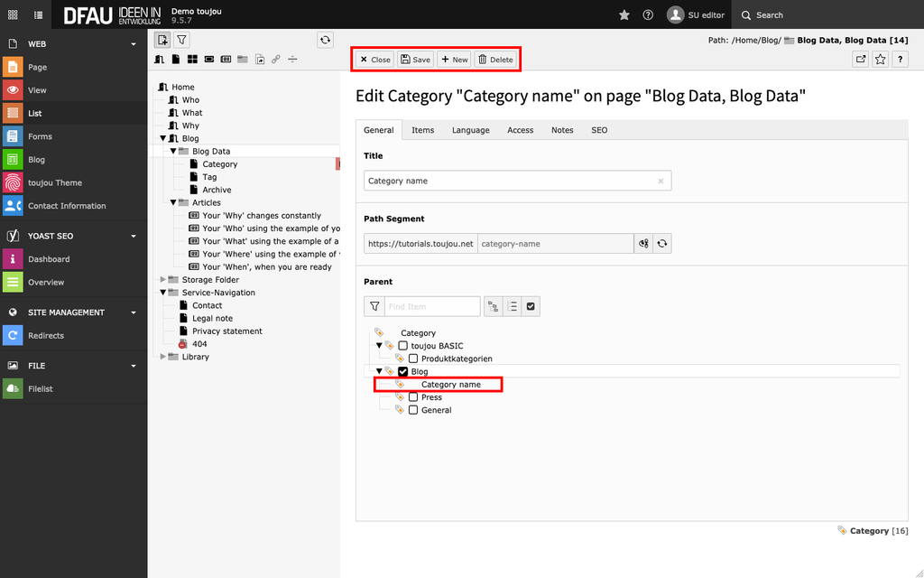924x578 pixels.
Task: Click the page tree refresh icon
Action: (x=325, y=40)
